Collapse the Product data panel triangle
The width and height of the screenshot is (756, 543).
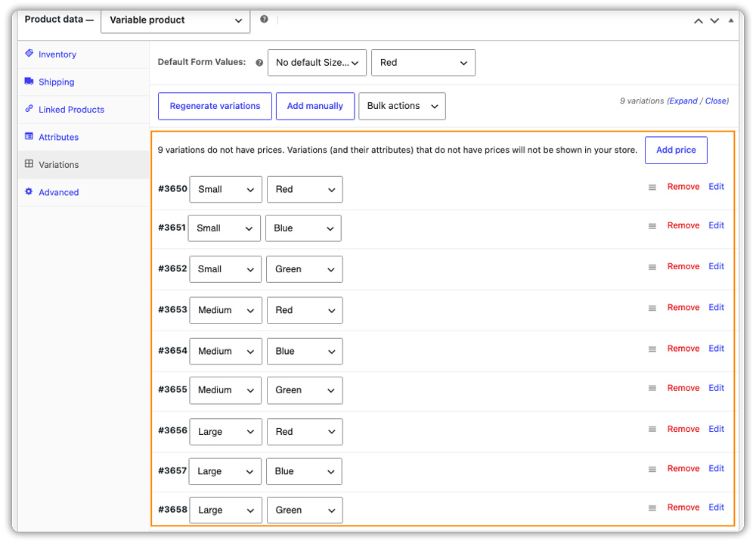tap(731, 20)
